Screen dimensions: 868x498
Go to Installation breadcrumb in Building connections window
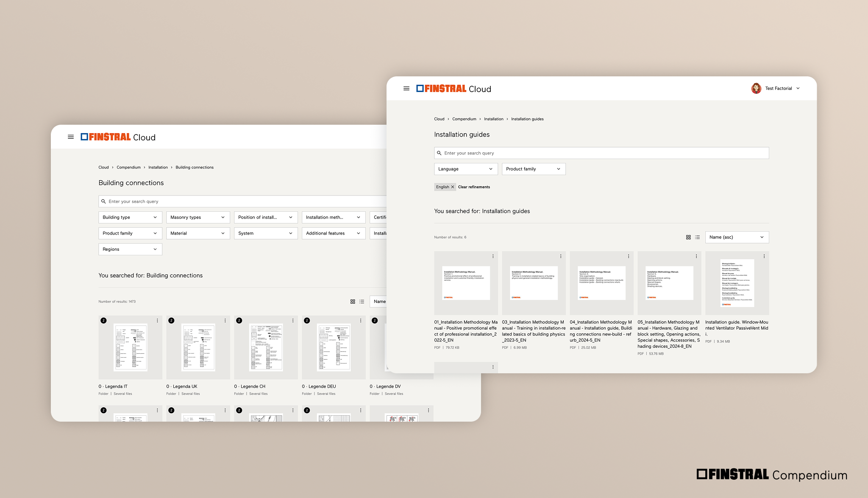coord(158,168)
